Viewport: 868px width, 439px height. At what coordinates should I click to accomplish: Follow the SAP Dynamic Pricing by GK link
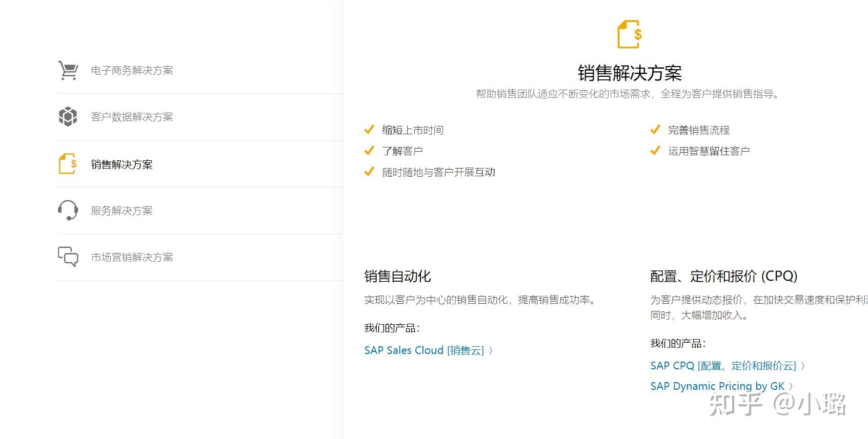coord(717,386)
